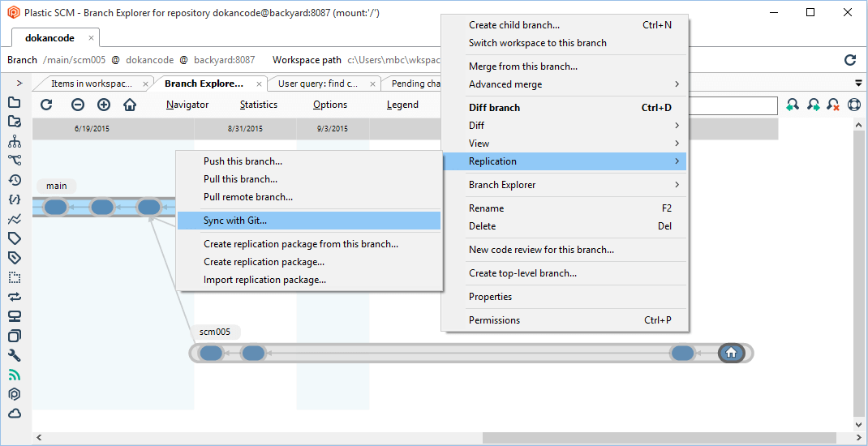
Task: Open the tab list dropdown arrow
Action: pyautogui.click(x=858, y=83)
